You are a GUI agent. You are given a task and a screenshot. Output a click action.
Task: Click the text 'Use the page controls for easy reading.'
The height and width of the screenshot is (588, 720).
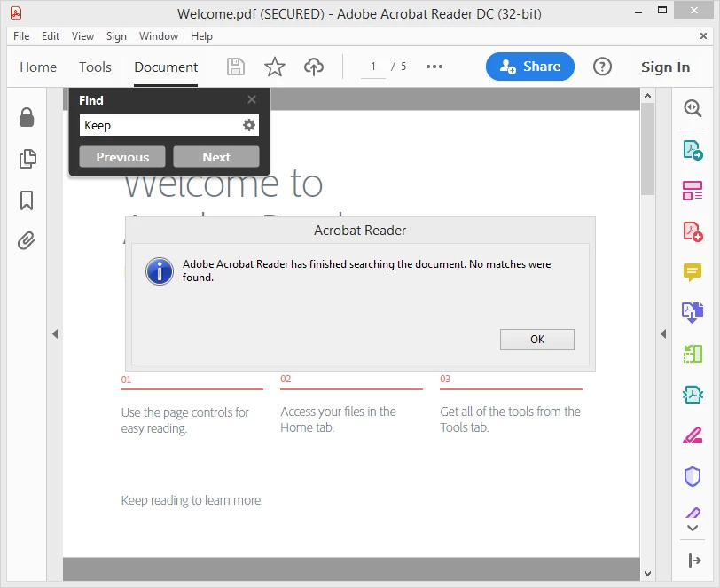tap(184, 420)
